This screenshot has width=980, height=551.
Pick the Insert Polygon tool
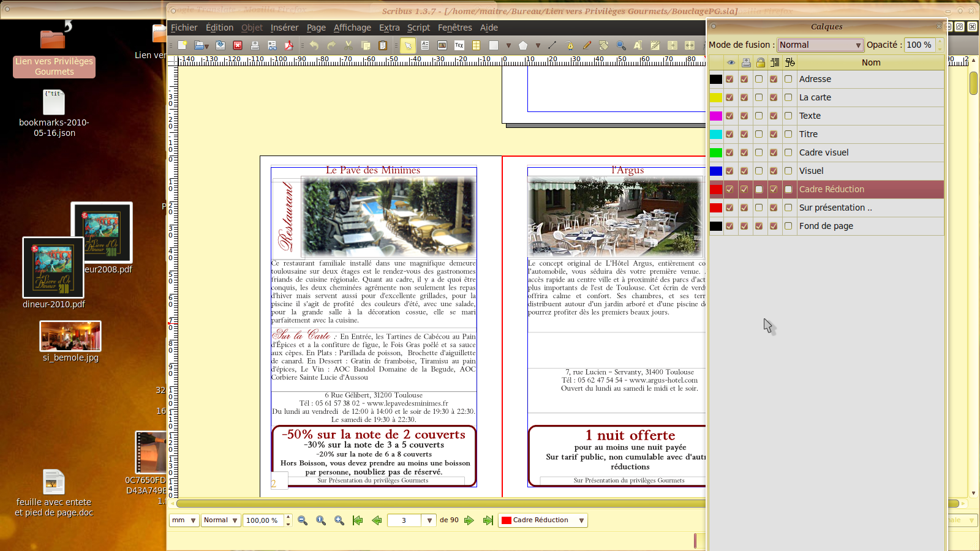(x=522, y=45)
